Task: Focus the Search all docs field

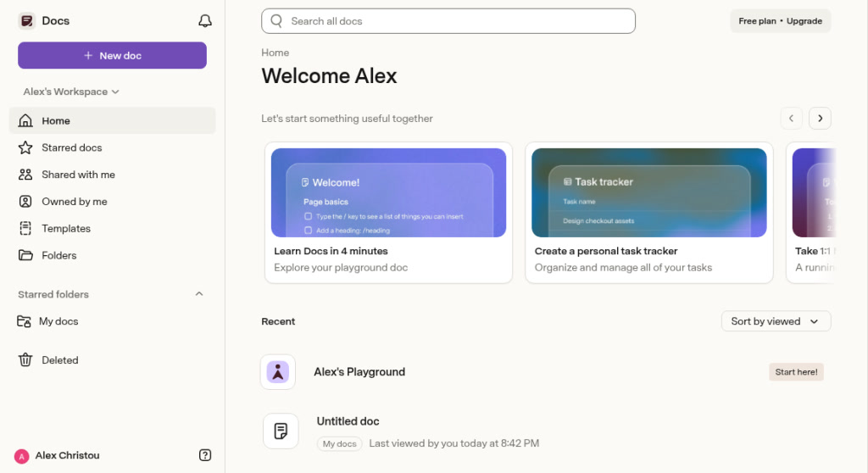Action: click(x=448, y=21)
